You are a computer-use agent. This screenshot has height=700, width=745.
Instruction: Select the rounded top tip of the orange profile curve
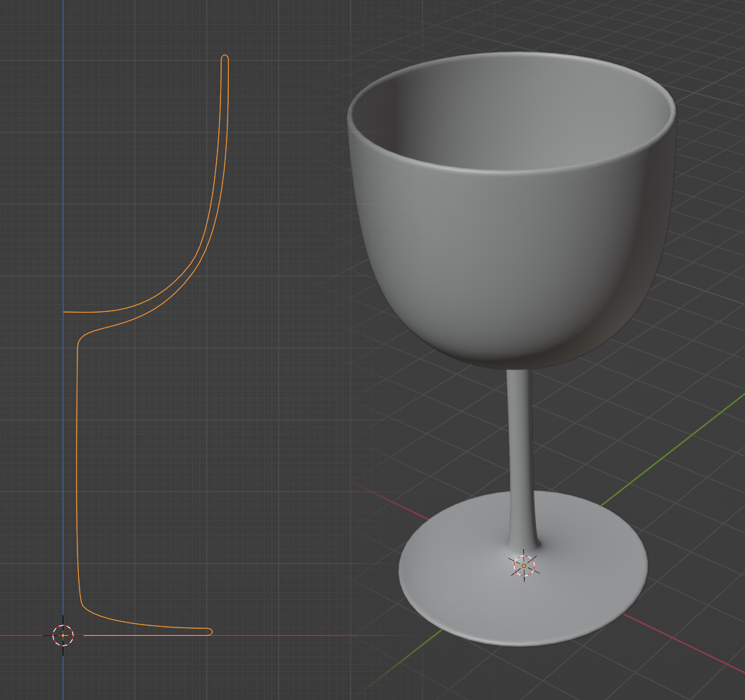225,57
